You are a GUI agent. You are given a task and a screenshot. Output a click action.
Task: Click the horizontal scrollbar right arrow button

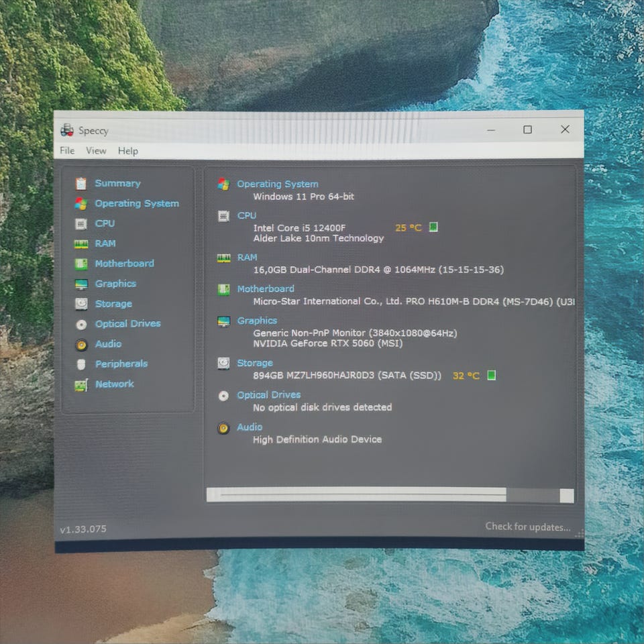[x=566, y=496]
